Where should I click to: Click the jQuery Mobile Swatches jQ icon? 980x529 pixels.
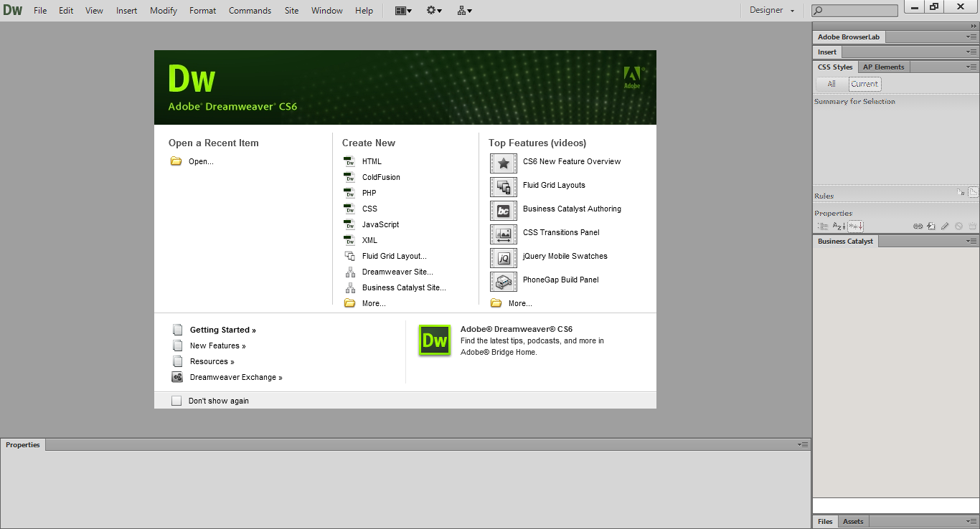(x=504, y=258)
